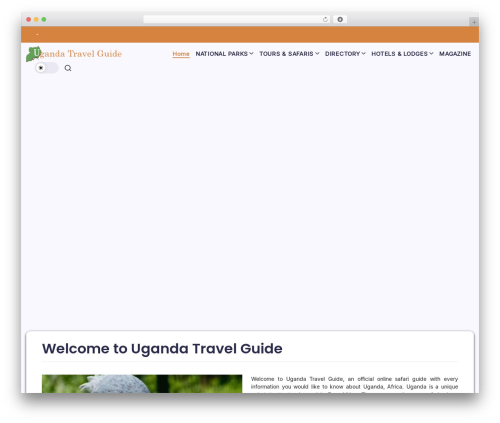
Task: Go to the Magazine page
Action: [455, 54]
